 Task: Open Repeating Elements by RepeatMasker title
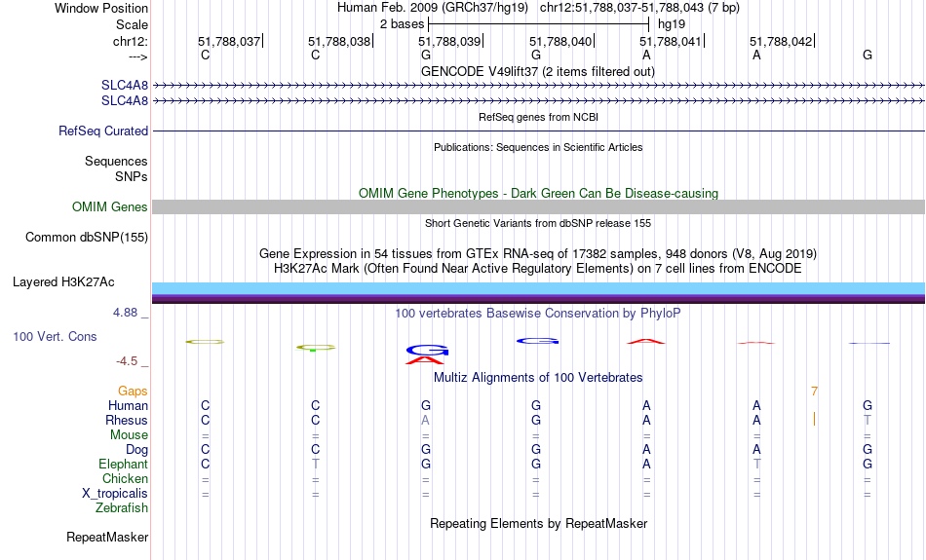[539, 523]
